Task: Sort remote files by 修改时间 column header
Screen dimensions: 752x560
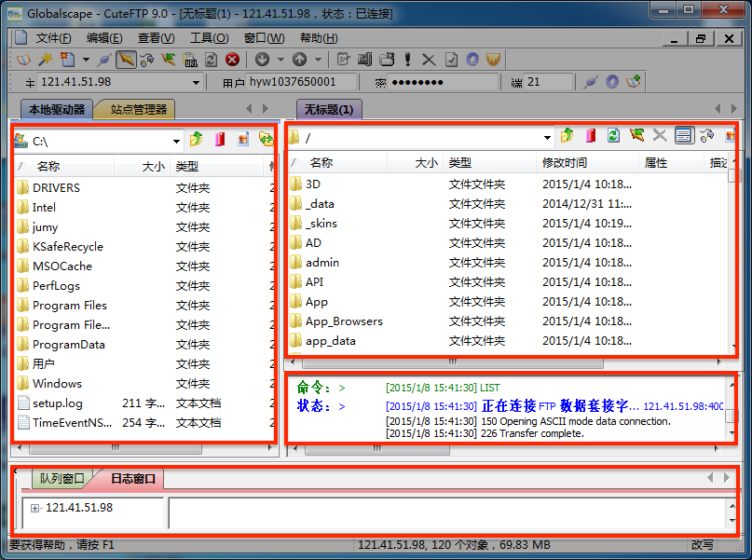Action: [x=565, y=162]
